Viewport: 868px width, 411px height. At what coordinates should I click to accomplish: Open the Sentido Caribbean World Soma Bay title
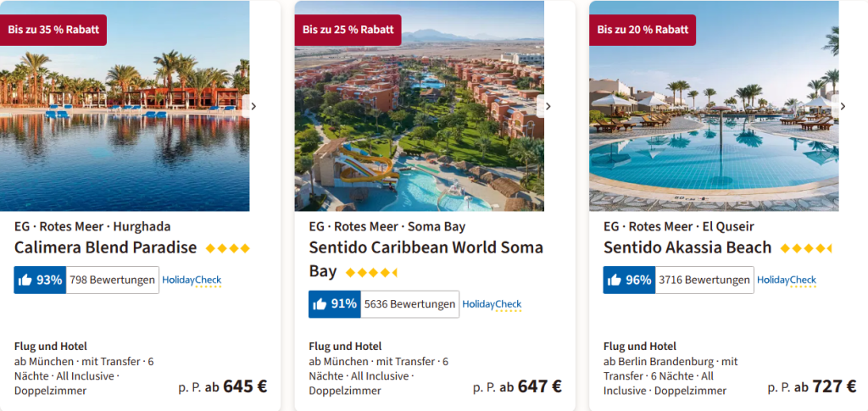click(426, 247)
